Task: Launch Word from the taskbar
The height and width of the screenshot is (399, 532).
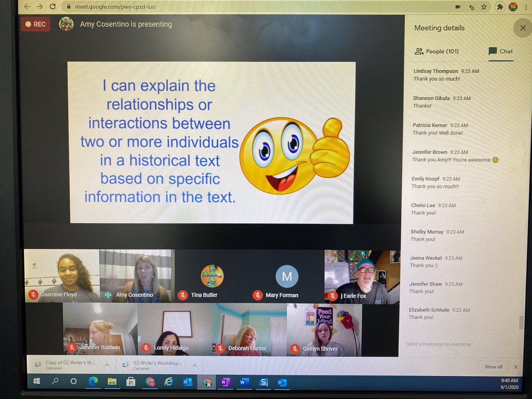Action: 244,381
